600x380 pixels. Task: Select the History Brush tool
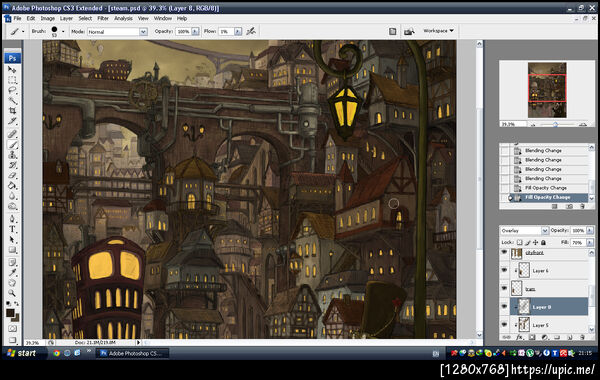(12, 165)
